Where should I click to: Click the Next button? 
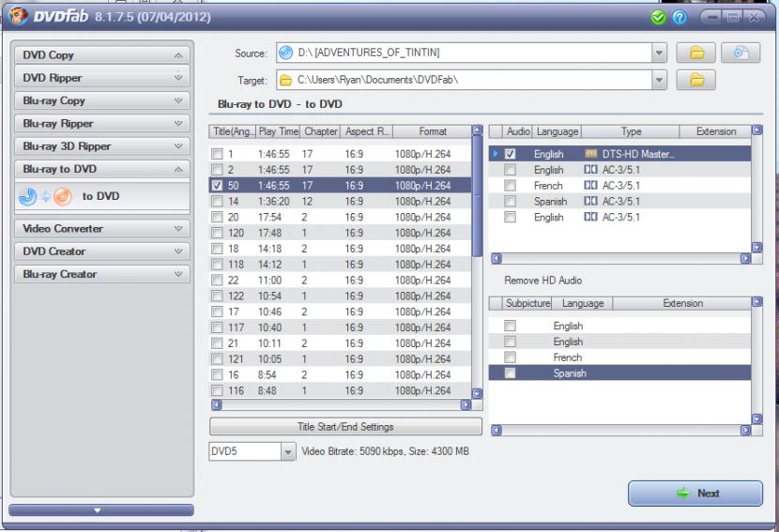(695, 494)
